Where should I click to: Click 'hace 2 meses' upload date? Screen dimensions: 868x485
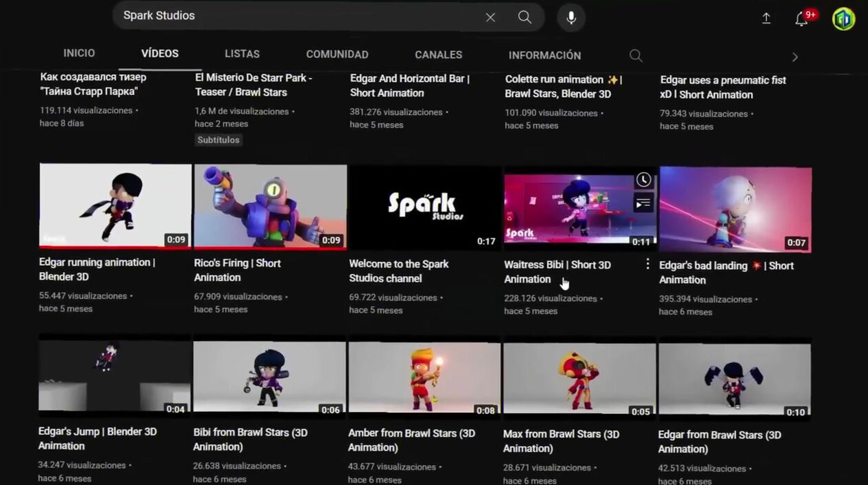point(222,124)
